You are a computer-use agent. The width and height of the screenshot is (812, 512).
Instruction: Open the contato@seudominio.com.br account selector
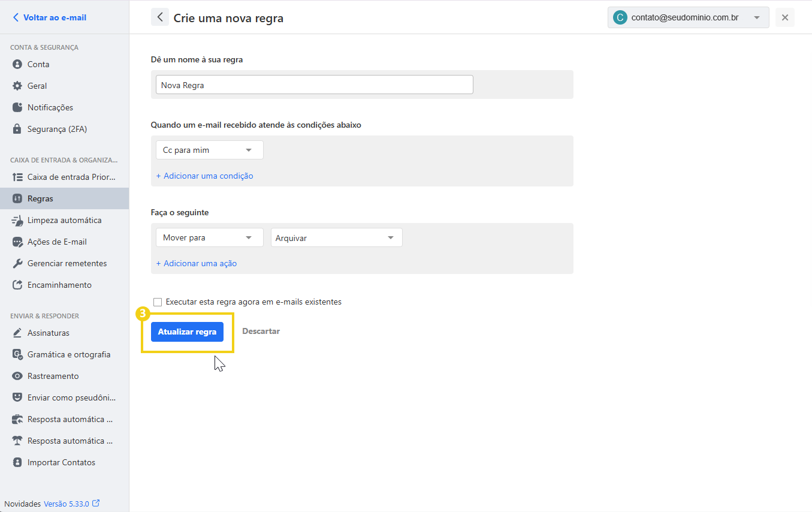pyautogui.click(x=688, y=17)
